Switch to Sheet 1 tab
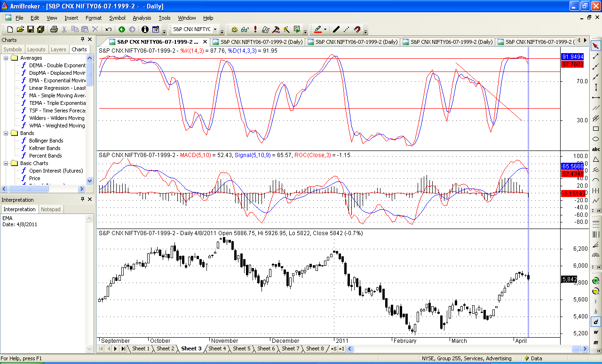 coord(141,348)
